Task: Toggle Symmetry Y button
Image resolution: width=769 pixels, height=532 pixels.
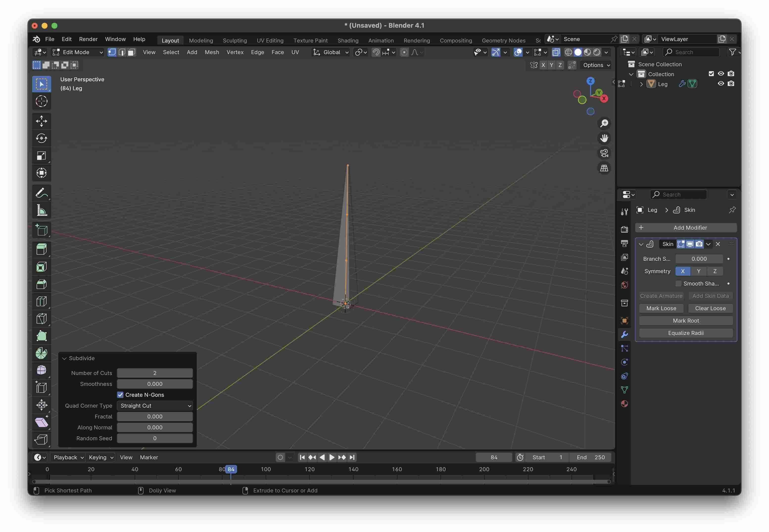Action: coord(698,271)
